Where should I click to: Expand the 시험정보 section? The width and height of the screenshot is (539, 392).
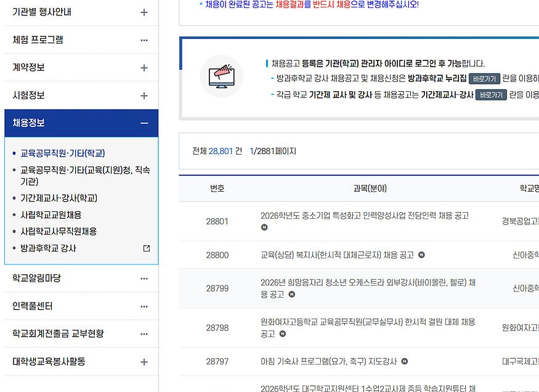[144, 95]
